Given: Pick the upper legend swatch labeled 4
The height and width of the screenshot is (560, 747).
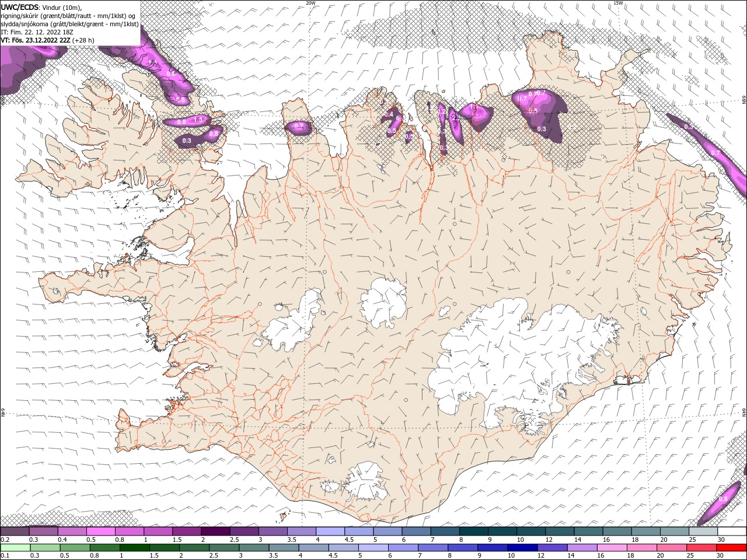Looking at the screenshot, I should 330,531.
